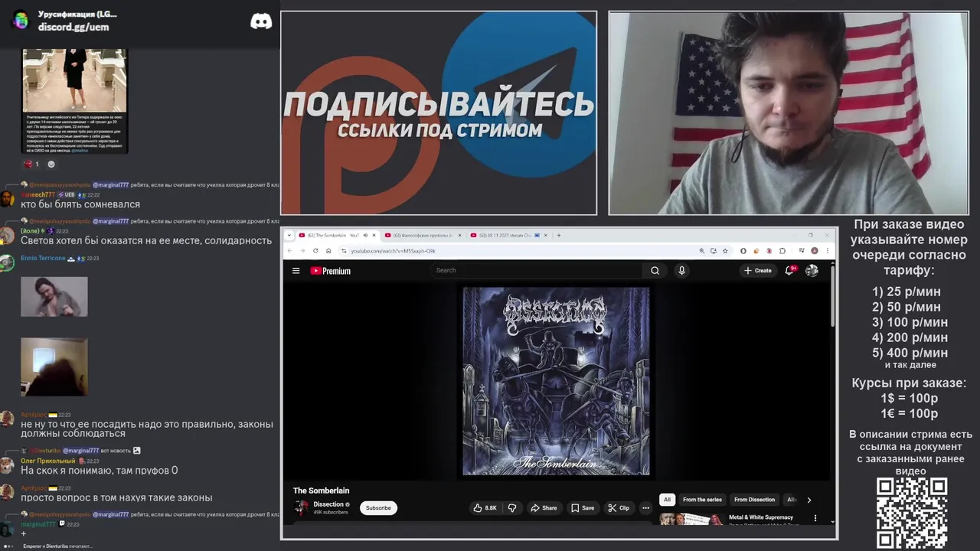Click the YouTube Premium logo
Viewport: 980px width, 551px height.
tap(330, 270)
